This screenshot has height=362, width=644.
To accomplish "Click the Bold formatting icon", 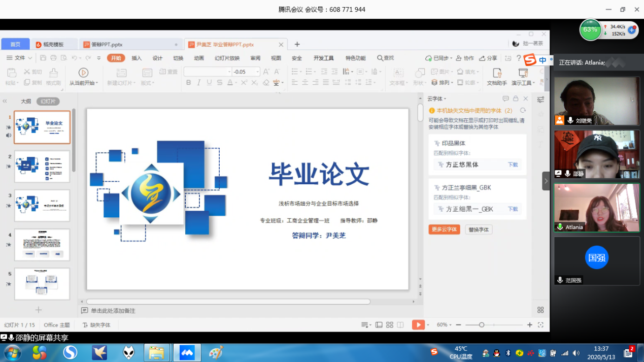I will click(189, 83).
